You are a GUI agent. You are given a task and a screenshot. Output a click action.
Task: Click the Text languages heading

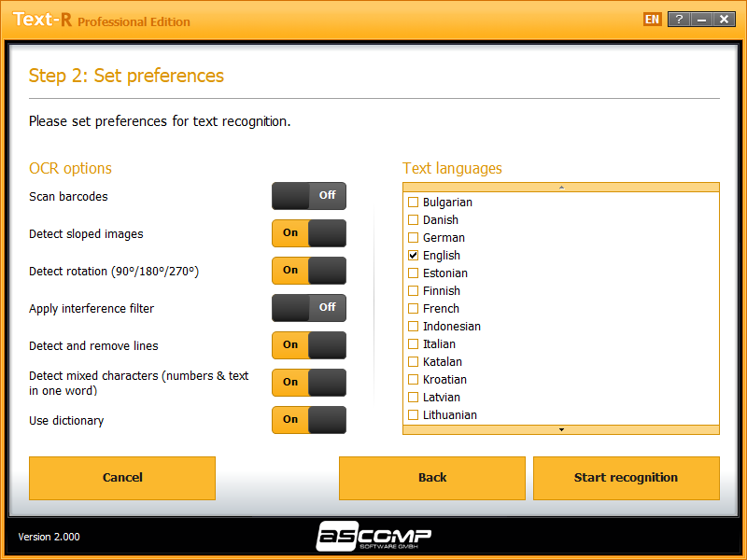(x=452, y=169)
